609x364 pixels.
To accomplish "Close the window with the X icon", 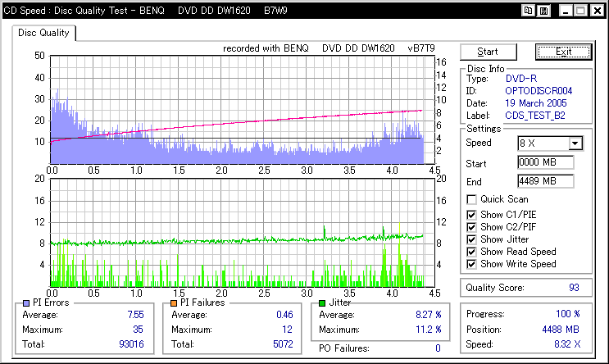I will (x=597, y=11).
